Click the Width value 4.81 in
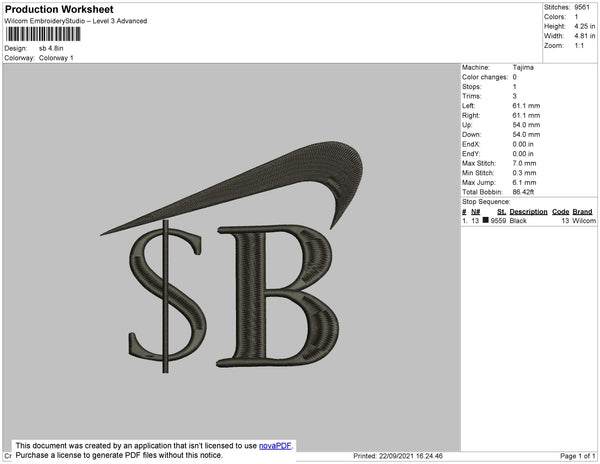600x464 pixels. (585, 36)
